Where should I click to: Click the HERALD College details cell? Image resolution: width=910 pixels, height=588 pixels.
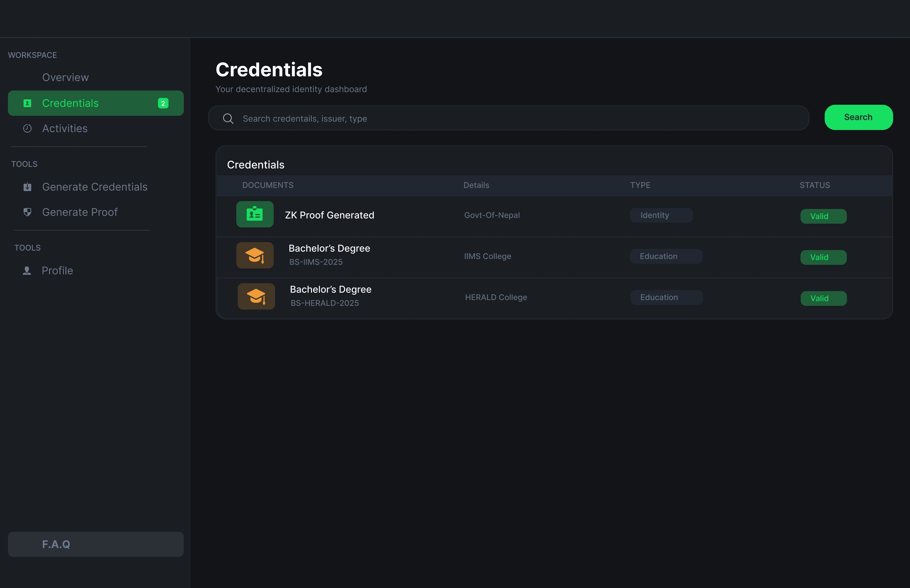pos(496,297)
